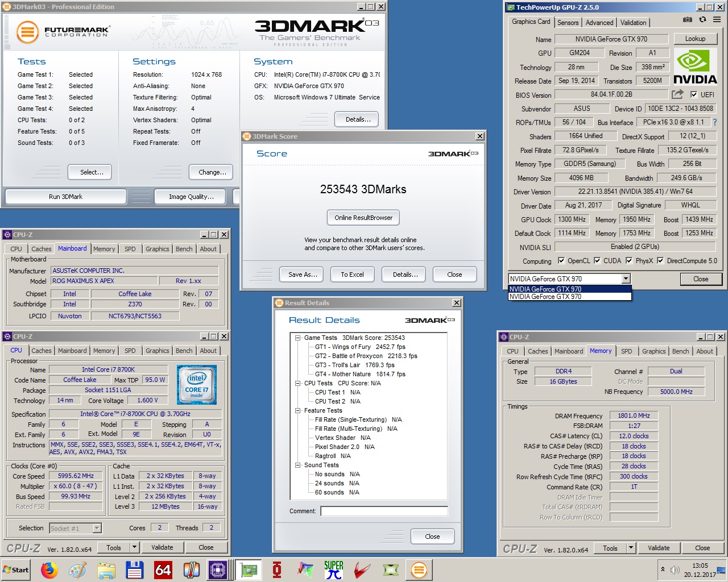Screen dimensions: 728x582
Task: Toggle the CUDA checkbox
Action: tap(597, 261)
